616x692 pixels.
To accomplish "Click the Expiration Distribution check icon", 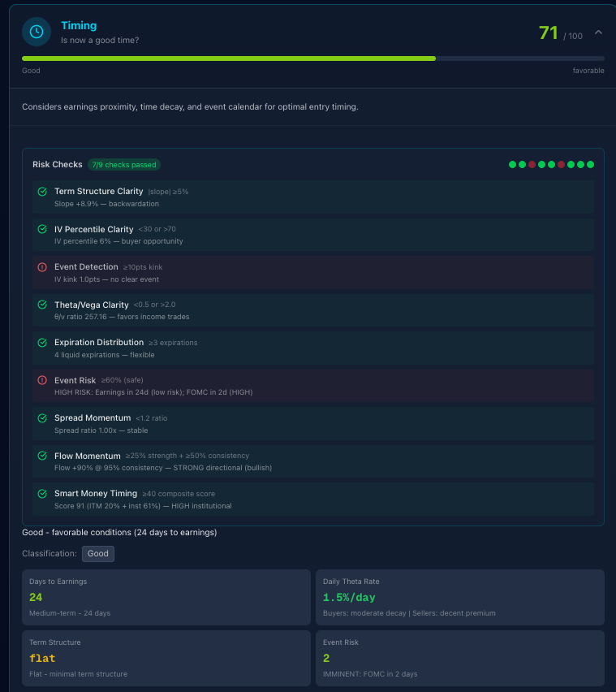I will coord(42,343).
